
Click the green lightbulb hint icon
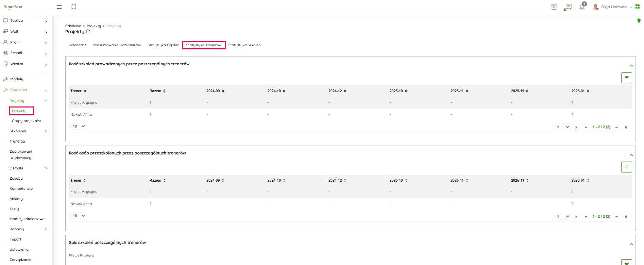click(639, 21)
